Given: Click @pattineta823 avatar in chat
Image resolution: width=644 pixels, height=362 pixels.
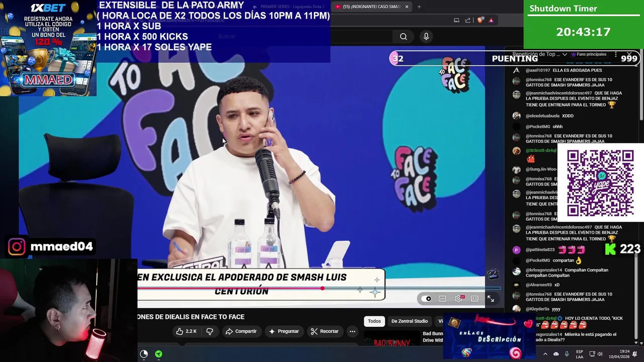Looking at the screenshot, I should tap(516, 250).
